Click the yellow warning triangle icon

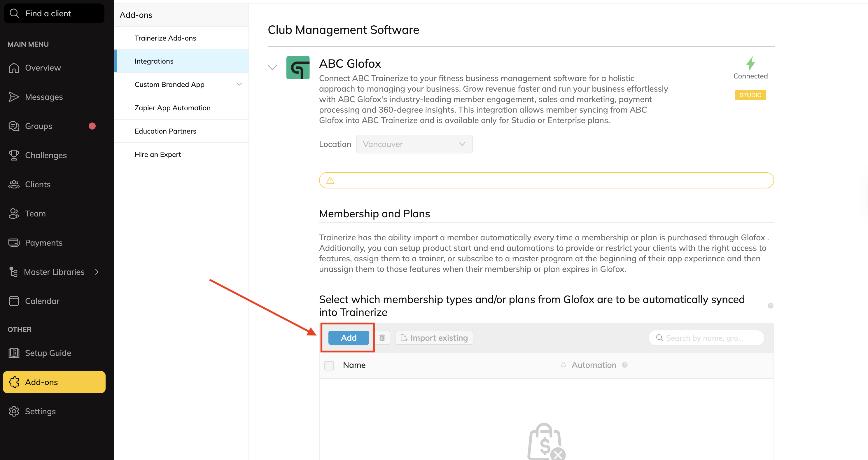pos(330,180)
